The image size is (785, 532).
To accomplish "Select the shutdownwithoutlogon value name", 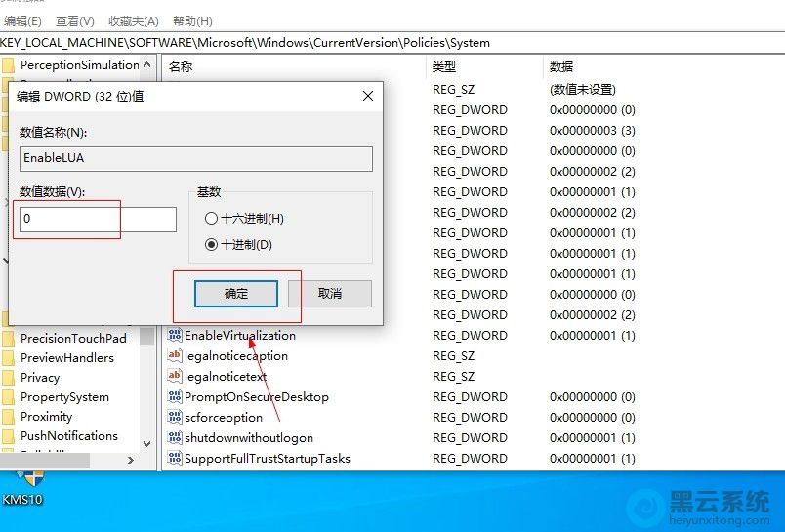I will tap(249, 438).
